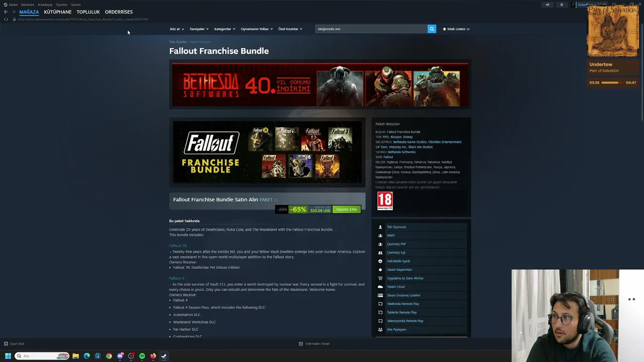Open the Steam notifications bell
The width and height of the screenshot is (644, 362).
(x=561, y=5)
